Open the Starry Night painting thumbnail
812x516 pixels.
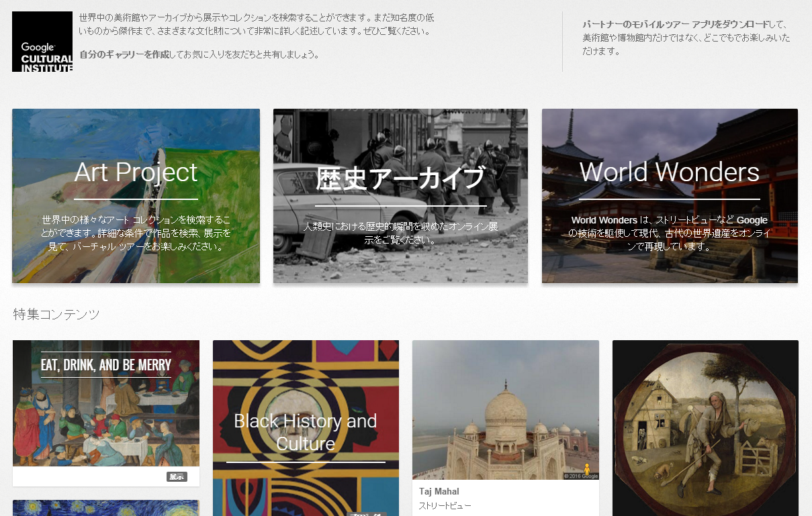[106, 508]
